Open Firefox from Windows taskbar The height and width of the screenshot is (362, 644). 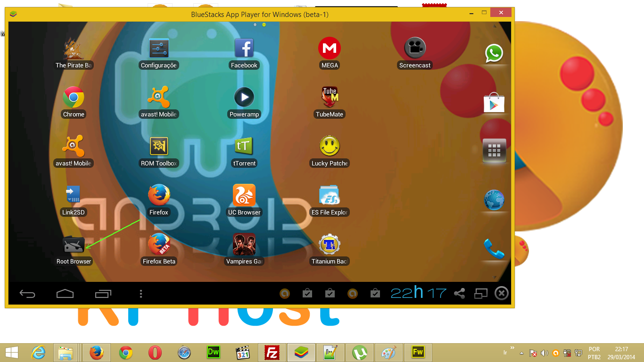97,353
